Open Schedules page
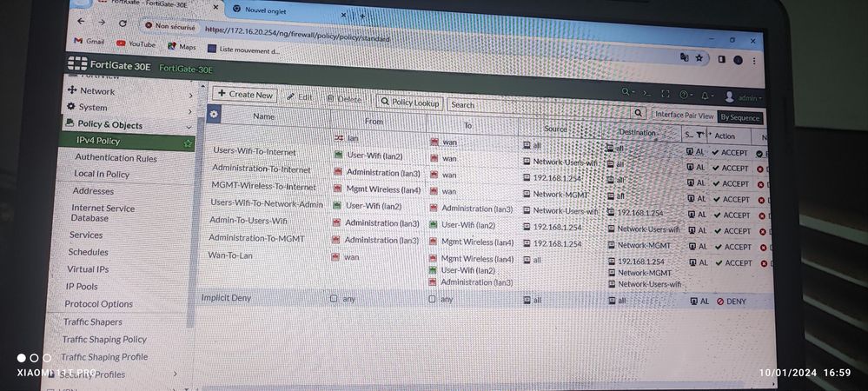Viewport: 868px width, 391px height. pos(88,252)
